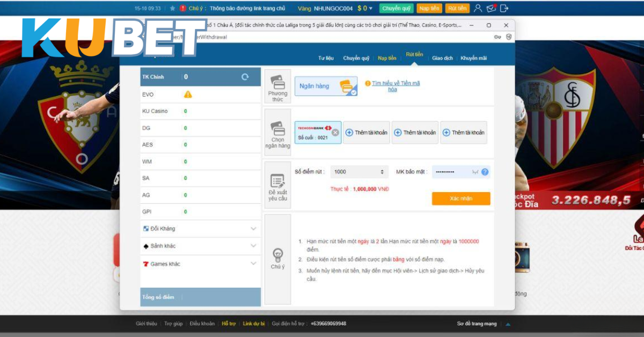Click the logout icon in top bar
The image size is (644, 337).
504,8
